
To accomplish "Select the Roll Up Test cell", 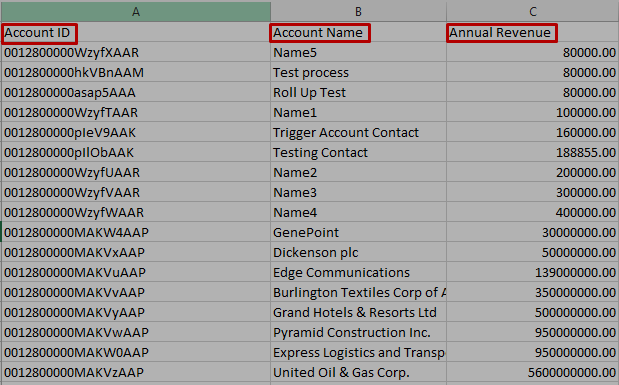I will pyautogui.click(x=358, y=92).
